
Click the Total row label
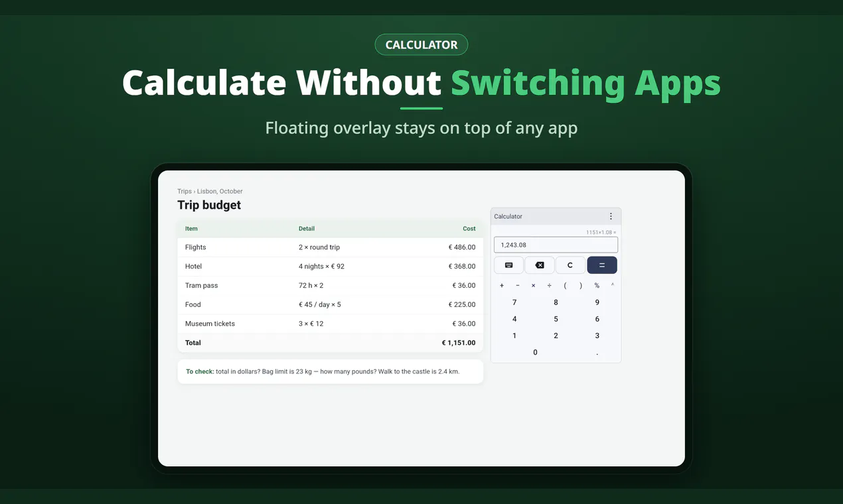pos(193,343)
